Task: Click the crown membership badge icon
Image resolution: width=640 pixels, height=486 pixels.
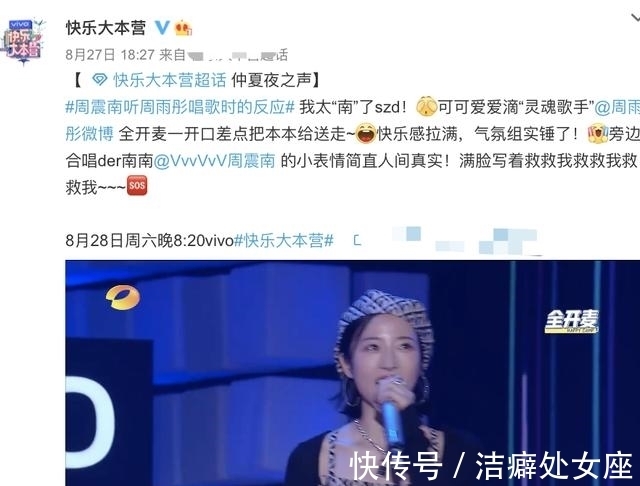Action: pos(183,28)
